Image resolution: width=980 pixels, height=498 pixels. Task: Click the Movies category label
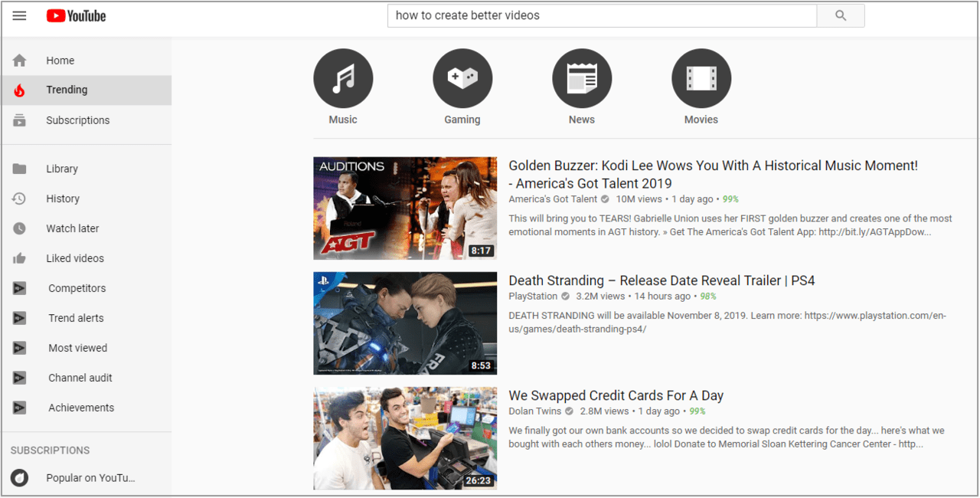[x=701, y=120]
